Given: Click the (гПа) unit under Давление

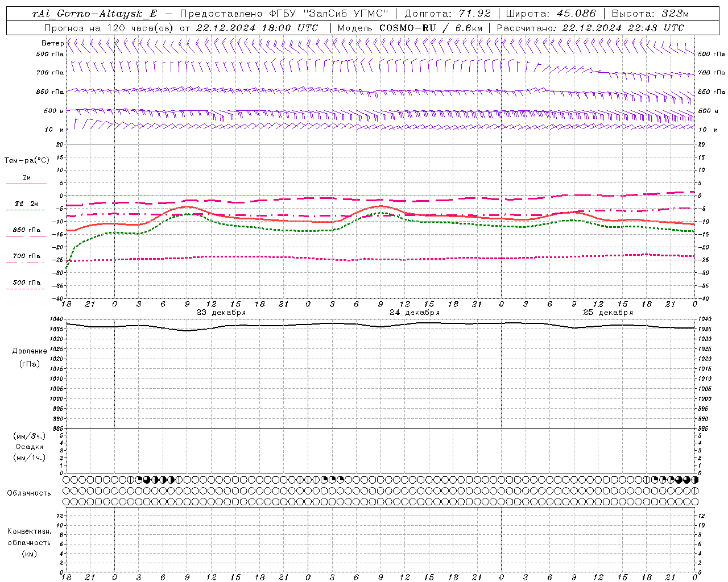Looking at the screenshot, I should (x=30, y=364).
